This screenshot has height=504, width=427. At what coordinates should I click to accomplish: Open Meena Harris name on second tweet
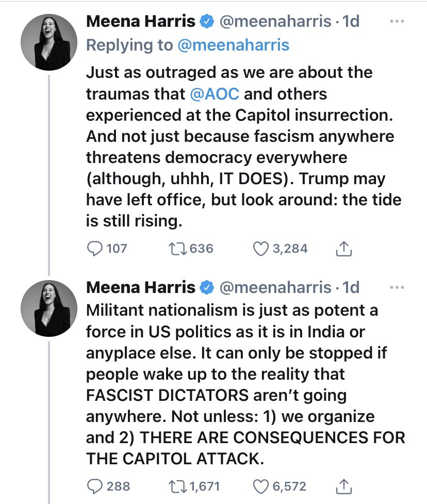coord(141,287)
